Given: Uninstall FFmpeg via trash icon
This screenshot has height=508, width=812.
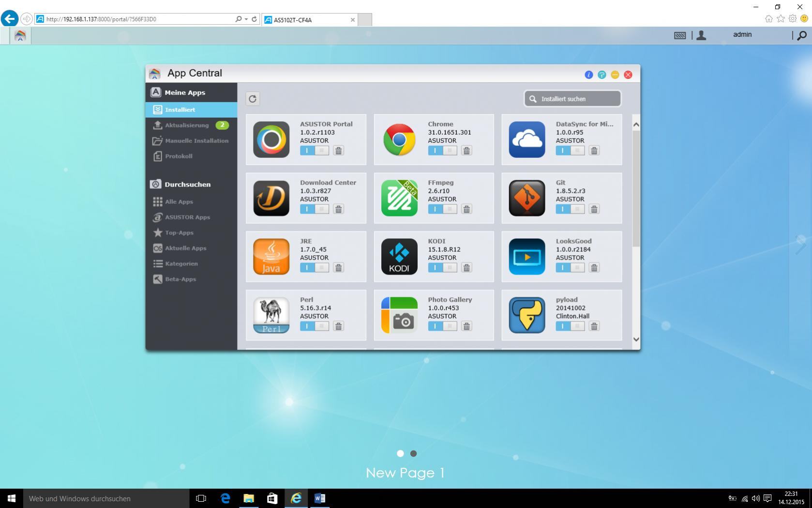Looking at the screenshot, I should point(466,209).
